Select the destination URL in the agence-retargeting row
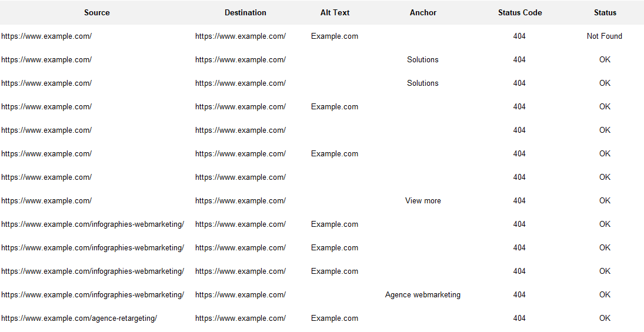The width and height of the screenshot is (644, 332). (x=241, y=318)
